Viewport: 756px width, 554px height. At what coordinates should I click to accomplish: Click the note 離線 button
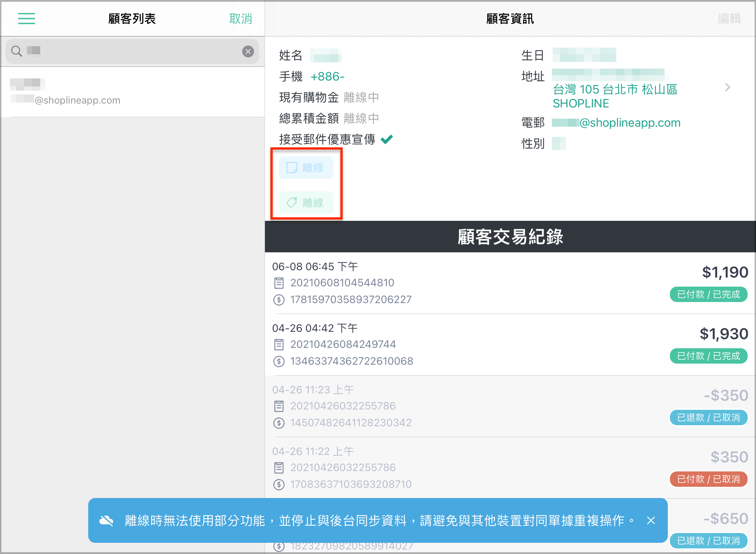306,168
